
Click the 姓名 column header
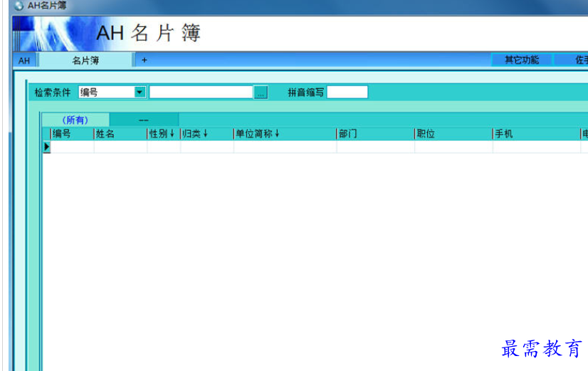[x=121, y=134]
